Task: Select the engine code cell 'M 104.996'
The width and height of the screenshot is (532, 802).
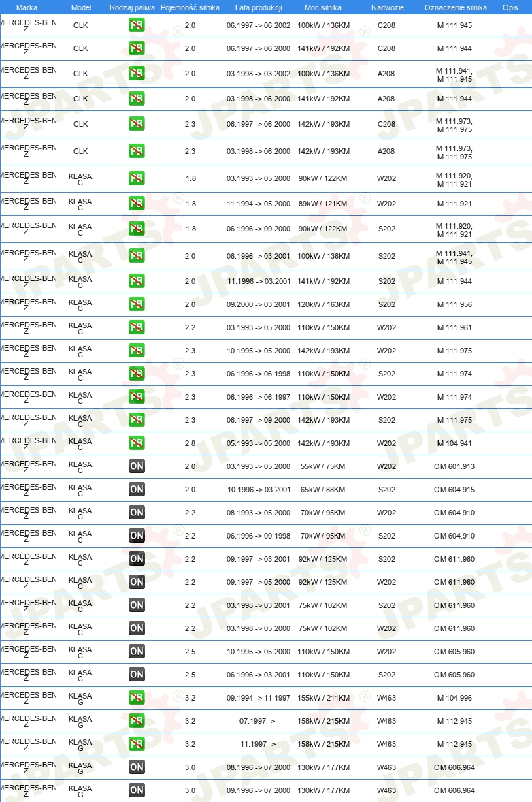Action: pyautogui.click(x=454, y=698)
